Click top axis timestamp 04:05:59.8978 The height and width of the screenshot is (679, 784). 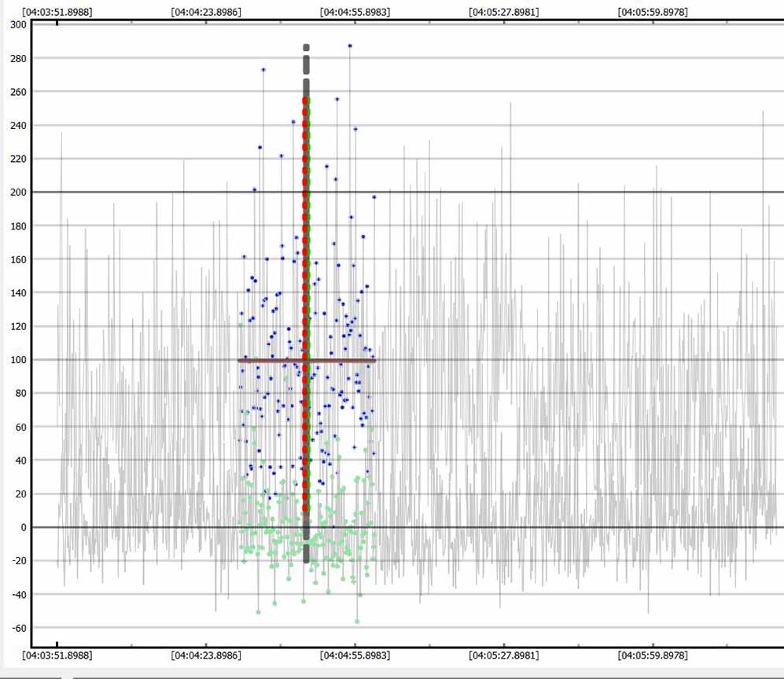pyautogui.click(x=653, y=12)
